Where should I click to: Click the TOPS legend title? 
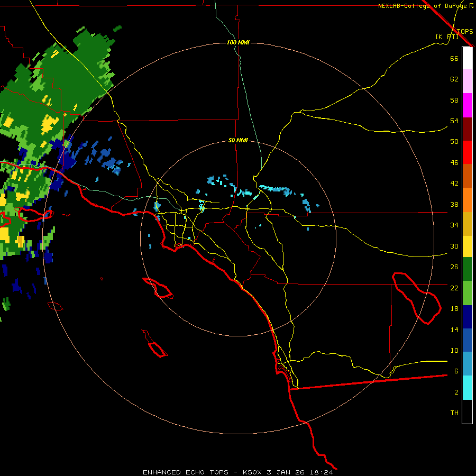pyautogui.click(x=465, y=31)
